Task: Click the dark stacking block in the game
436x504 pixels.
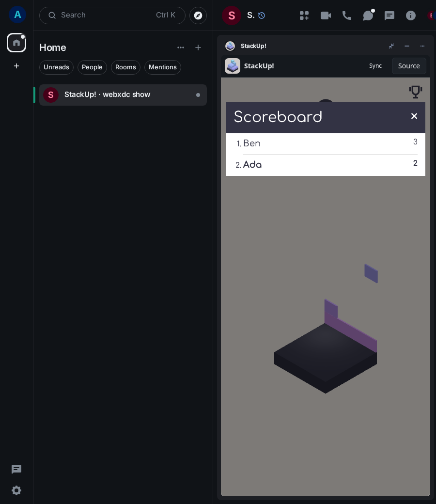Action: [x=325, y=358]
